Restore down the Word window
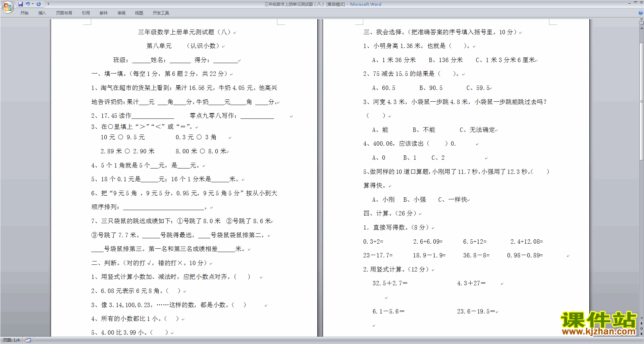Image resolution: width=644 pixels, height=344 pixels. pyautogui.click(x=635, y=3)
